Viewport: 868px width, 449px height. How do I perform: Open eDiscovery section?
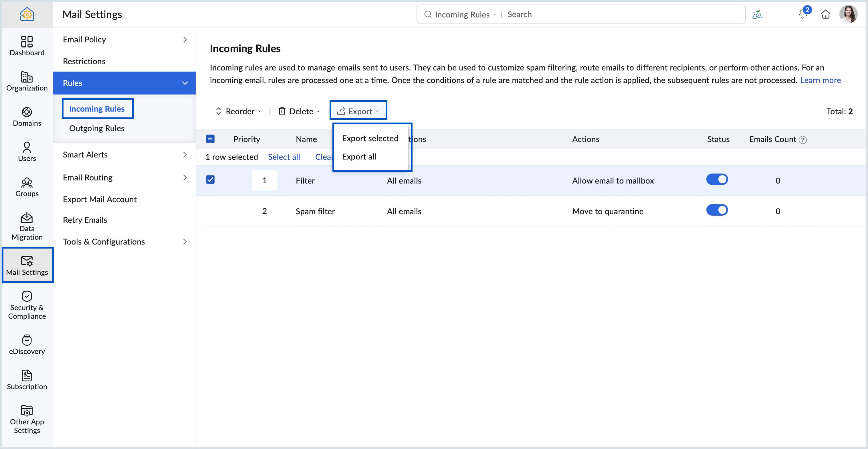point(27,344)
